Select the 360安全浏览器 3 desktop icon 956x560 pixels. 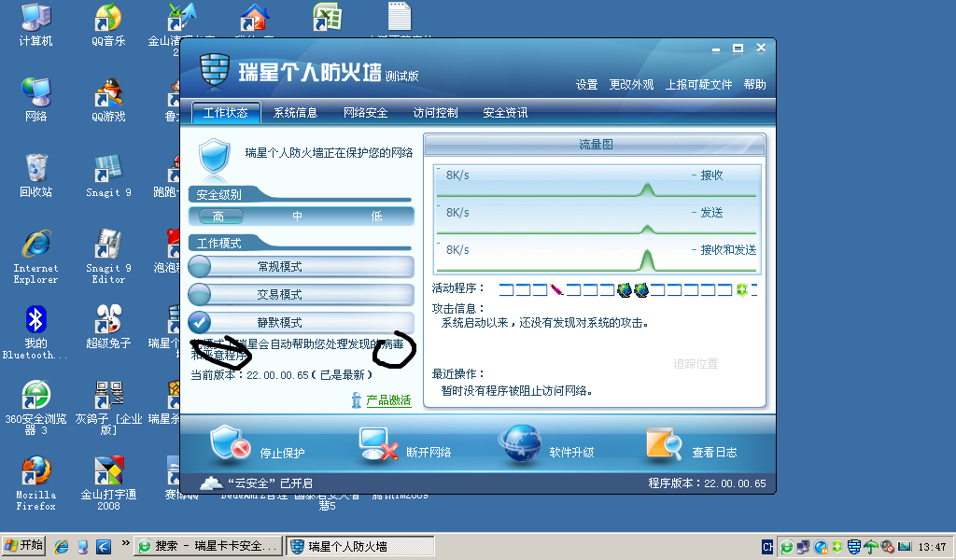coord(35,408)
